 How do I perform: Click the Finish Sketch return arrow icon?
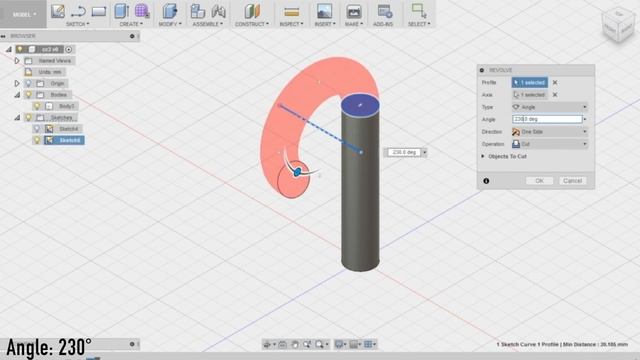[78, 11]
